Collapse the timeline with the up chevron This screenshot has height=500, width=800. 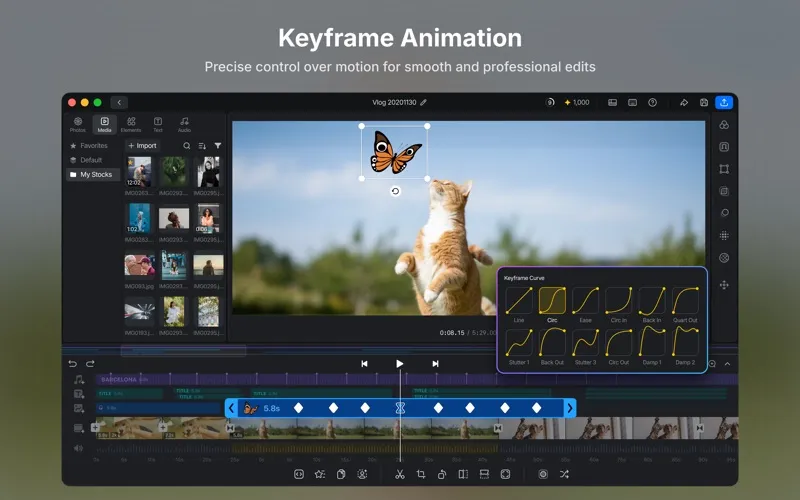tap(728, 364)
